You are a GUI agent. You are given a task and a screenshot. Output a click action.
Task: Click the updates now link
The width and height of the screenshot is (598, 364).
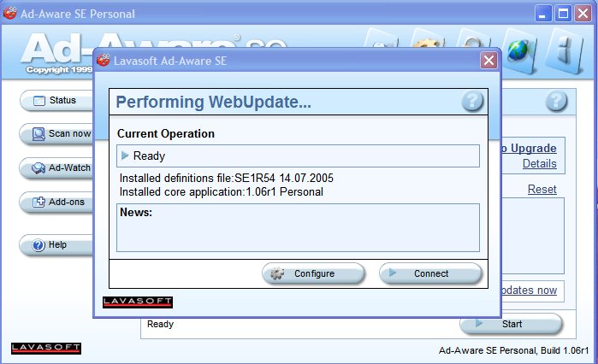[x=529, y=291]
